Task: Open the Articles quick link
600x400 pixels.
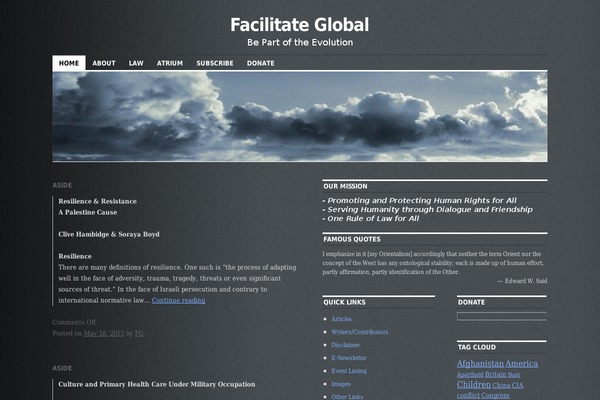Action: click(x=341, y=319)
